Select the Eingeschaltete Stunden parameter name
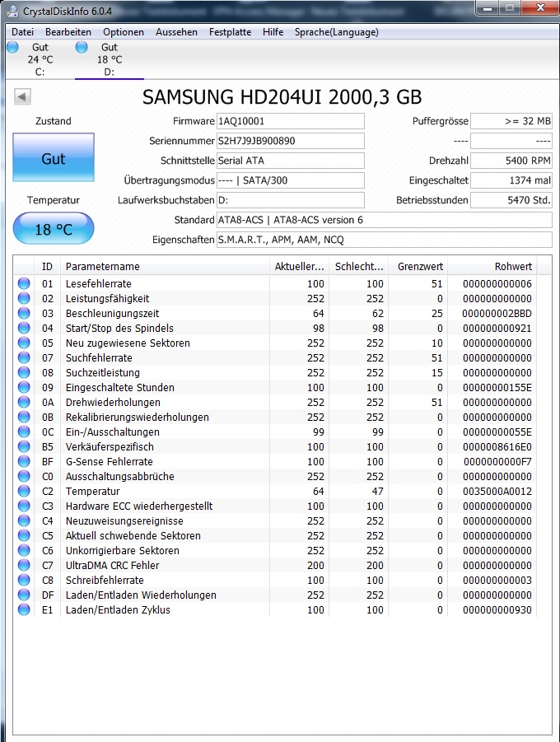This screenshot has width=560, height=742. coord(119,387)
